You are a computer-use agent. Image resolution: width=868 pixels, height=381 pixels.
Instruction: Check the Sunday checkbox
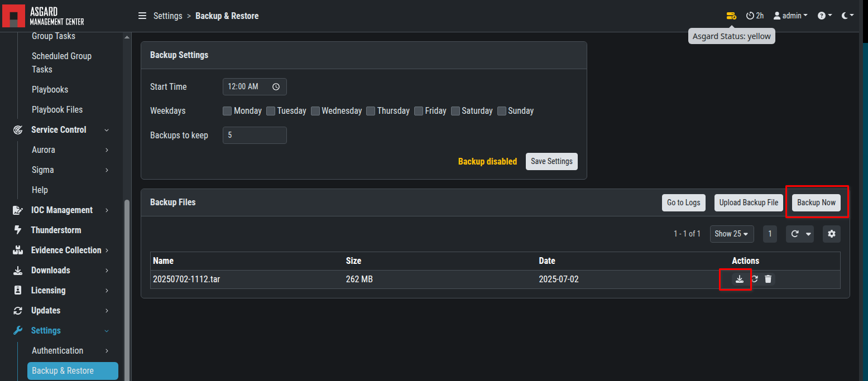coord(502,111)
